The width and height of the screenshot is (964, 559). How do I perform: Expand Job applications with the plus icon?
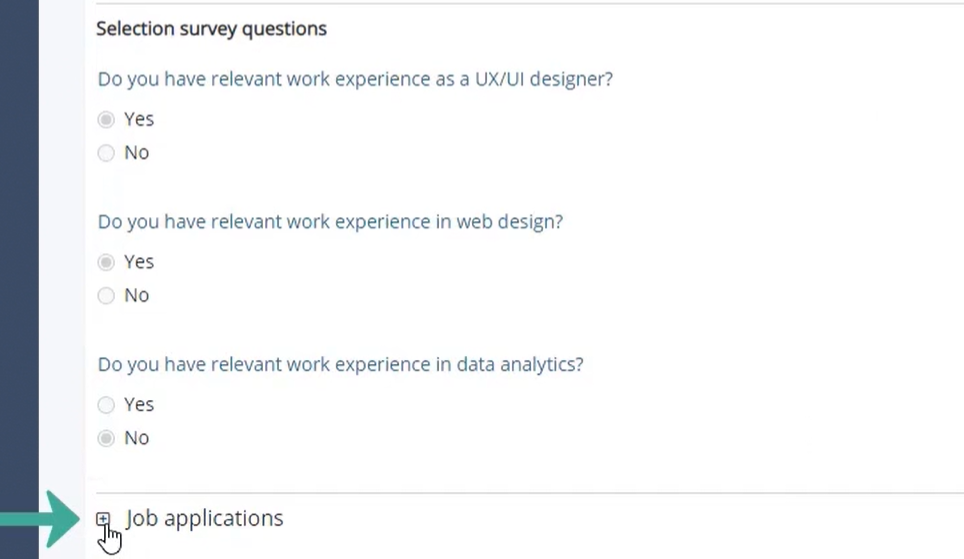tap(103, 519)
